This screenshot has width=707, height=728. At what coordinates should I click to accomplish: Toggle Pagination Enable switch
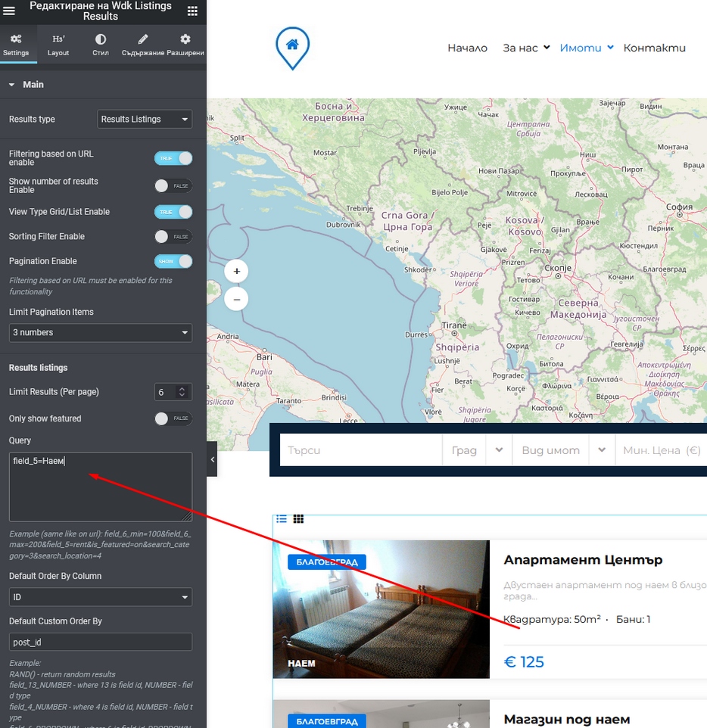(173, 261)
